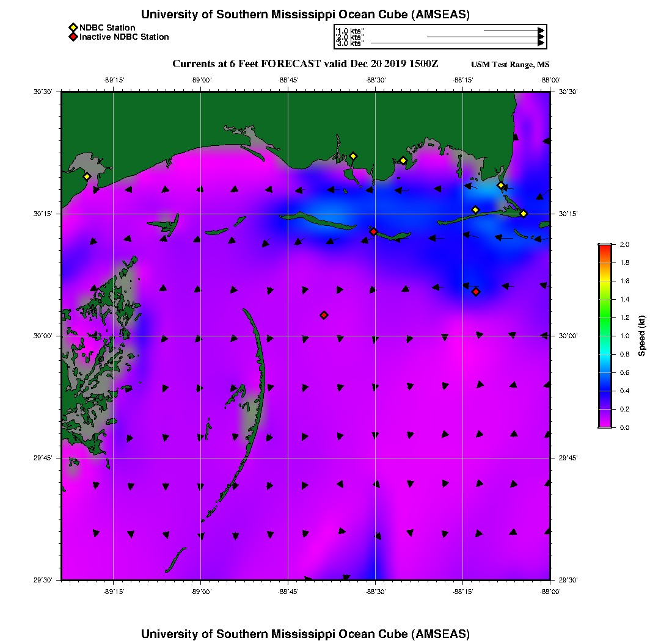Click the long curved Chandeleur island arc
Screen dimensions: 672x641
[x=258, y=391]
